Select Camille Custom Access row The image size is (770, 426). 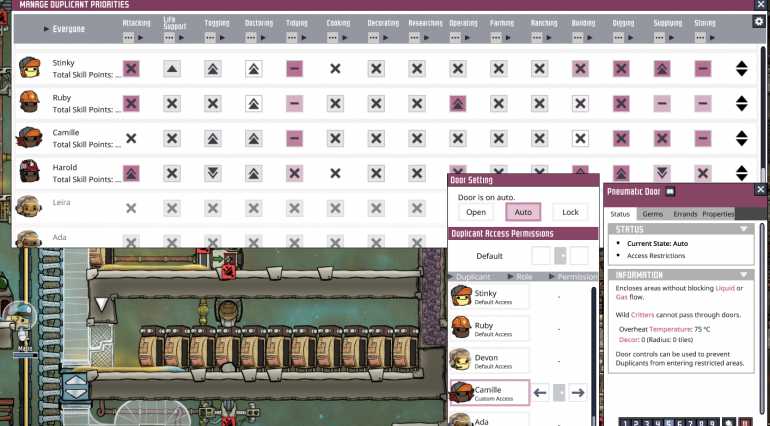click(x=490, y=393)
